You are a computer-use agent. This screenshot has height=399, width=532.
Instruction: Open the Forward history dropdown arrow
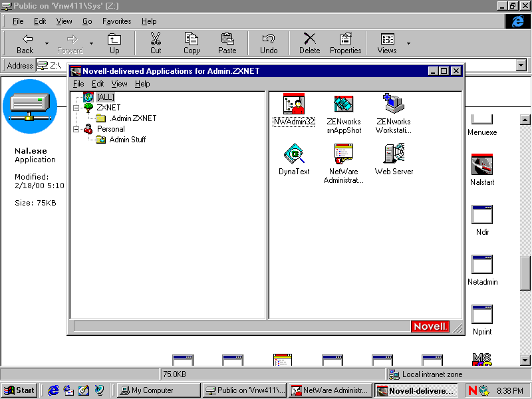pyautogui.click(x=91, y=43)
